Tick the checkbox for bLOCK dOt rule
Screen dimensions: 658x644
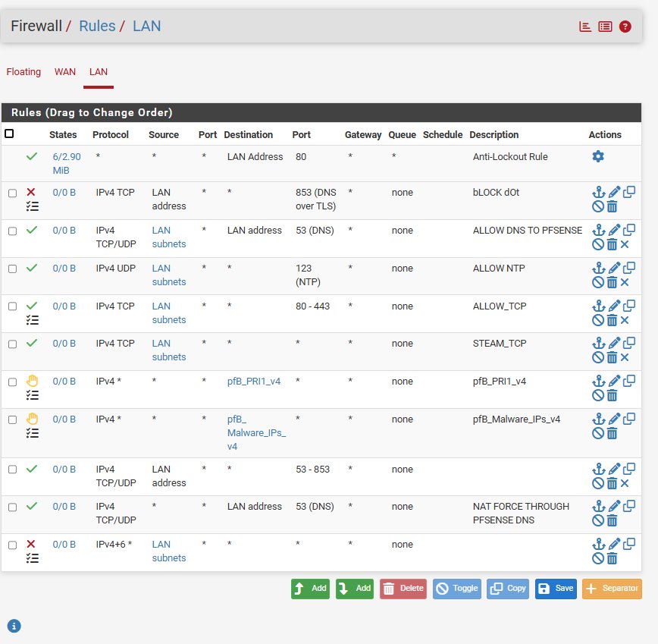13,193
